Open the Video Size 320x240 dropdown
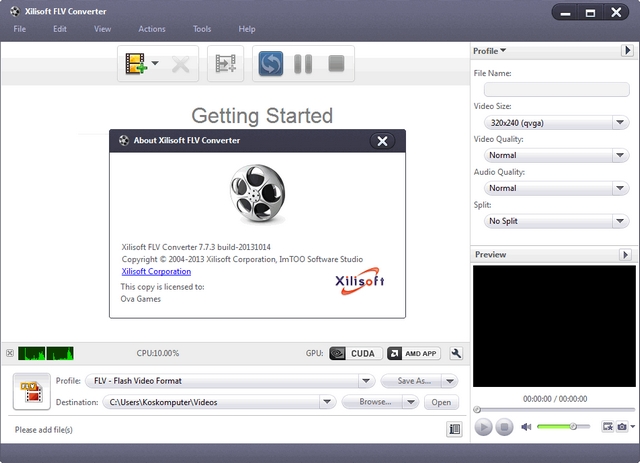 coord(557,122)
